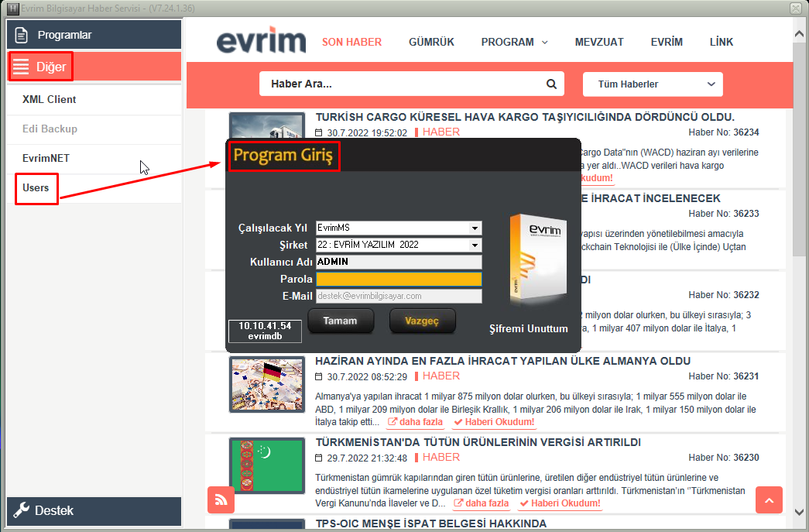Click the Turkmenistan flag thumbnail
Image resolution: width=809 pixels, height=532 pixels.
tap(267, 466)
